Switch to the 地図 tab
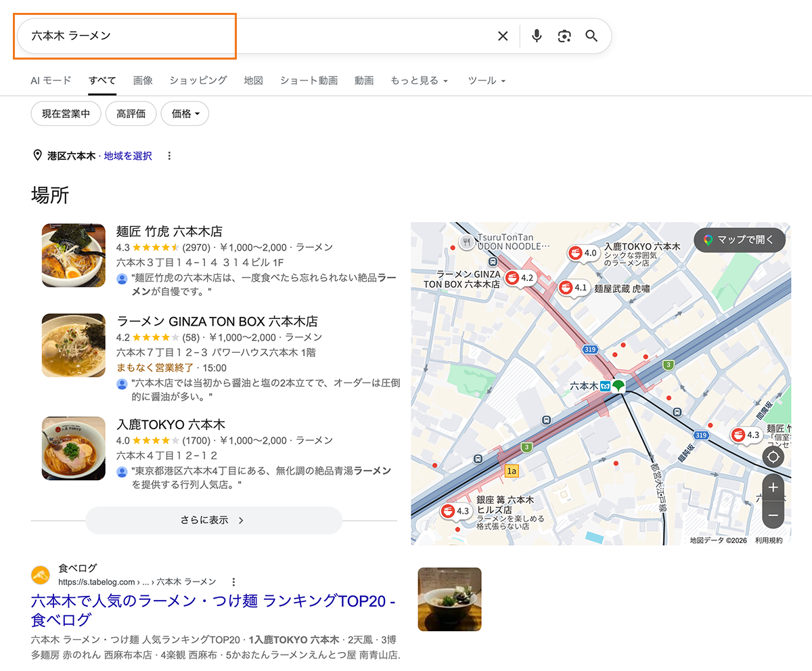This screenshot has height=671, width=812. point(253,81)
